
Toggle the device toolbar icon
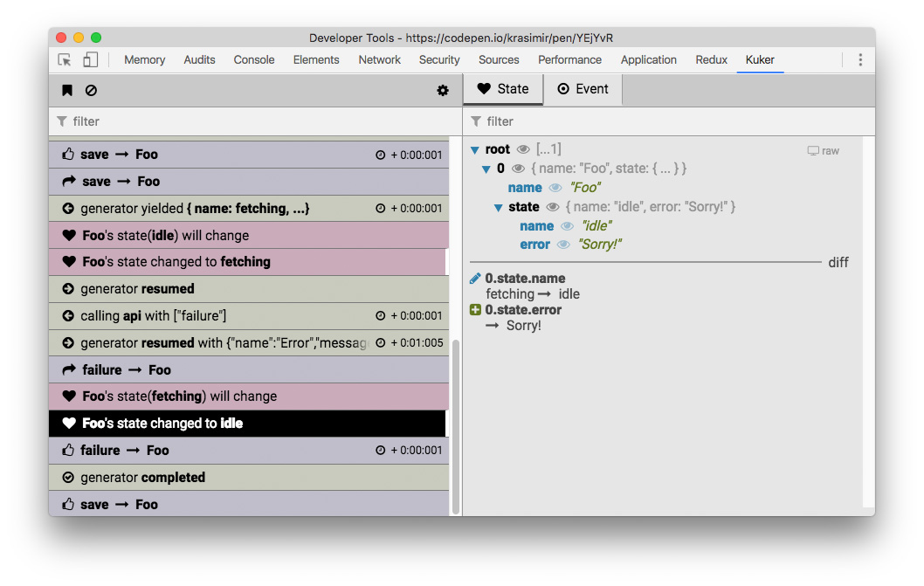click(90, 59)
